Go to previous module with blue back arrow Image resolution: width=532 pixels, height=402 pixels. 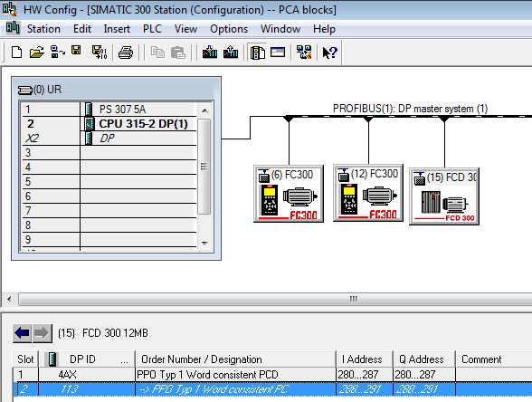[x=22, y=333]
